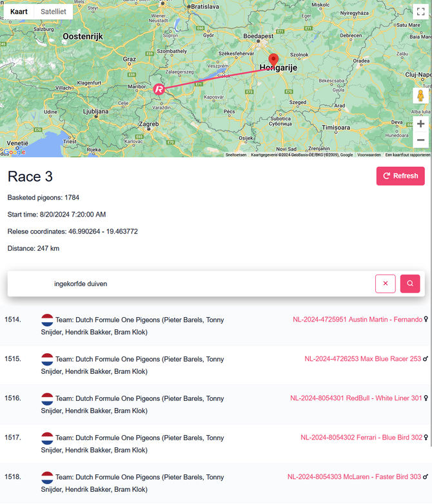Image resolution: width=432 pixels, height=504 pixels.
Task: Open pigeon NL-2024-8054302 Ferrari - Blue Bird 302
Action: click(361, 438)
